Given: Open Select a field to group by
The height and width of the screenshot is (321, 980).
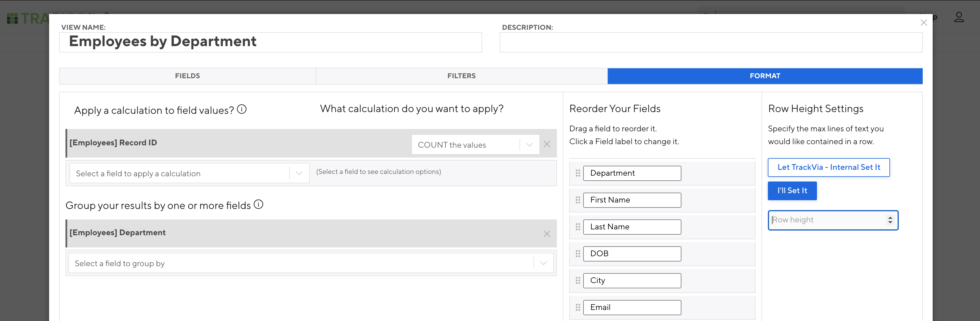Looking at the screenshot, I should pos(311,263).
